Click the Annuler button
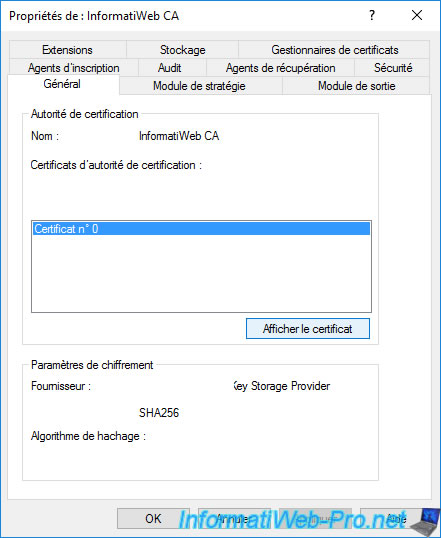The width and height of the screenshot is (441, 538). [x=234, y=518]
